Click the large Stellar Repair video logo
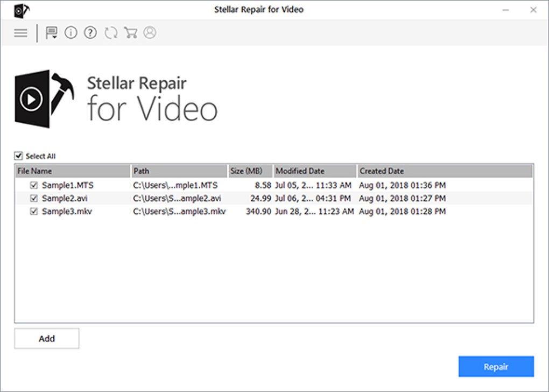 (41, 99)
